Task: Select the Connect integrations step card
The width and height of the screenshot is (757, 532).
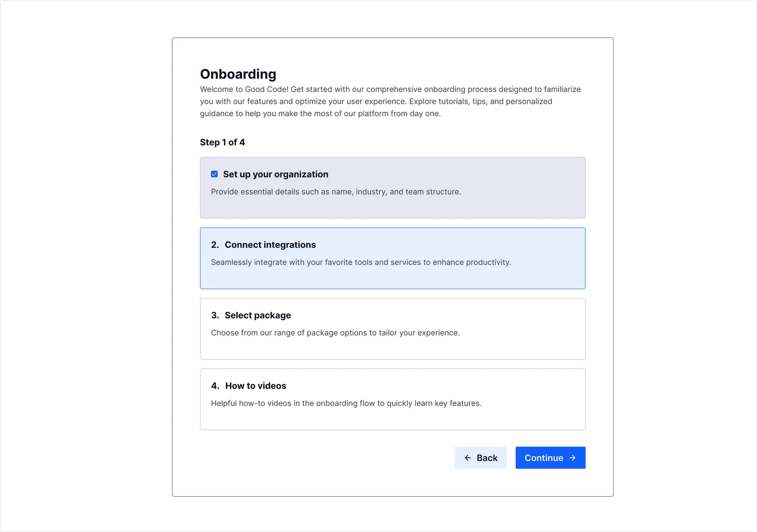Action: pyautogui.click(x=393, y=258)
